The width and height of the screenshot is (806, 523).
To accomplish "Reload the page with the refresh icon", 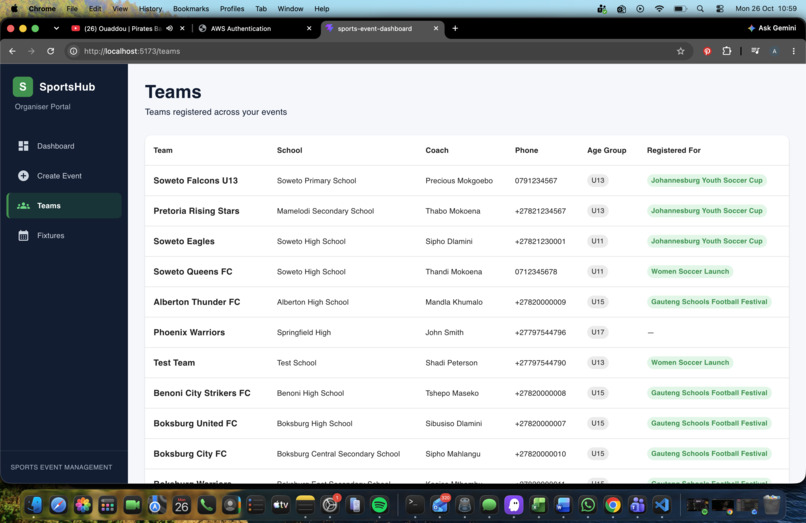I will (x=50, y=51).
